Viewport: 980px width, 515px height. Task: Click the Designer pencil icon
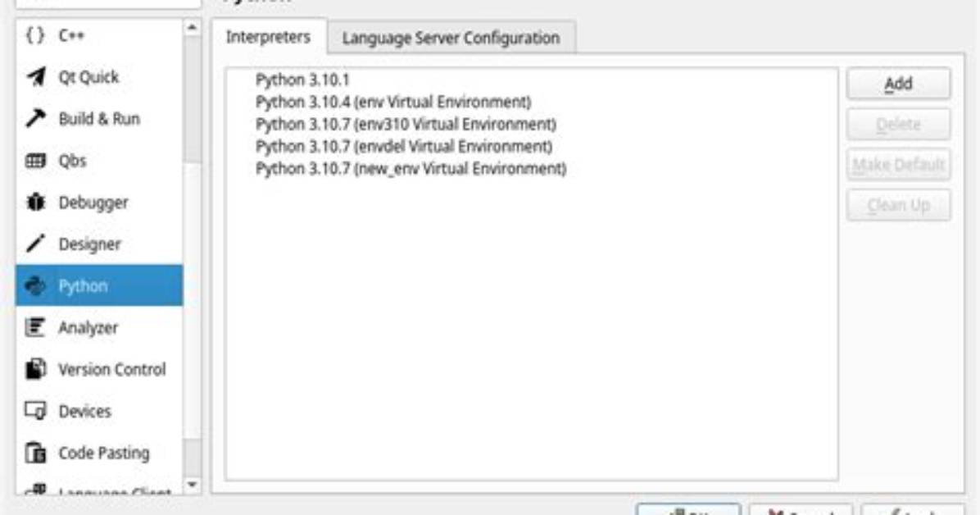35,244
